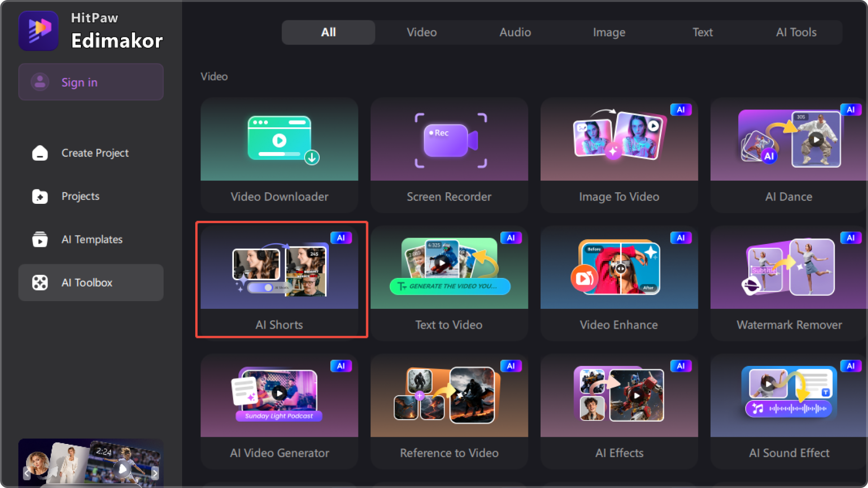
Task: Open AI Templates in the sidebar
Action: click(x=91, y=239)
